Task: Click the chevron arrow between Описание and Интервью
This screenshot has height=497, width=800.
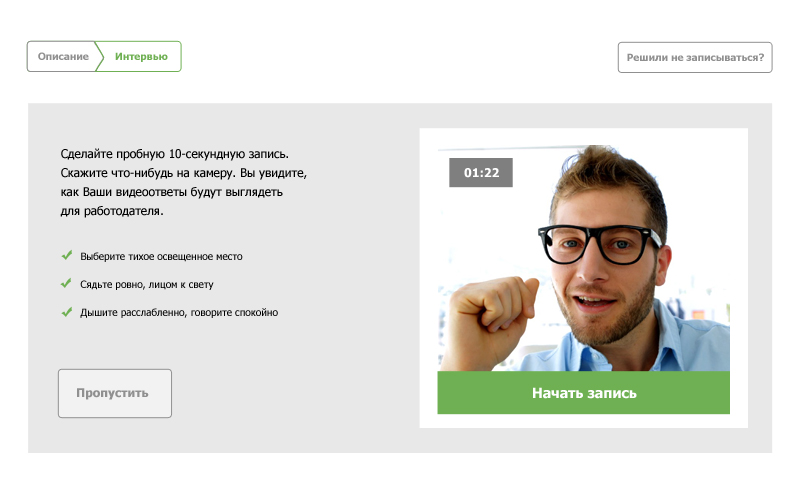Action: (x=99, y=57)
